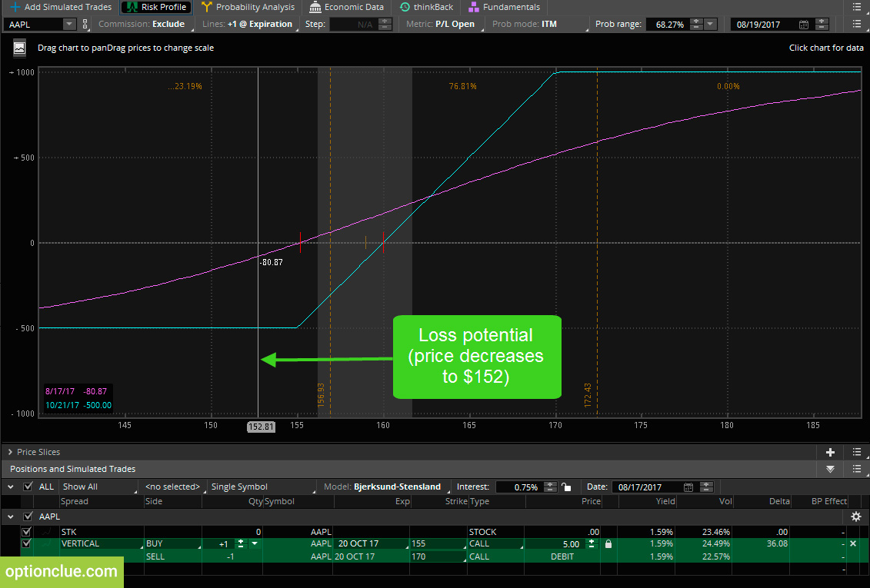Viewport: 870px width, 588px height.
Task: Change the Bjerksund-Stensland pricing model
Action: pos(397,487)
